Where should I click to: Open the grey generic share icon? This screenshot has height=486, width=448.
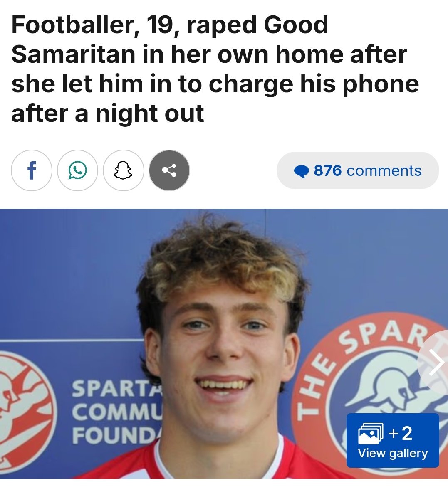(x=169, y=170)
